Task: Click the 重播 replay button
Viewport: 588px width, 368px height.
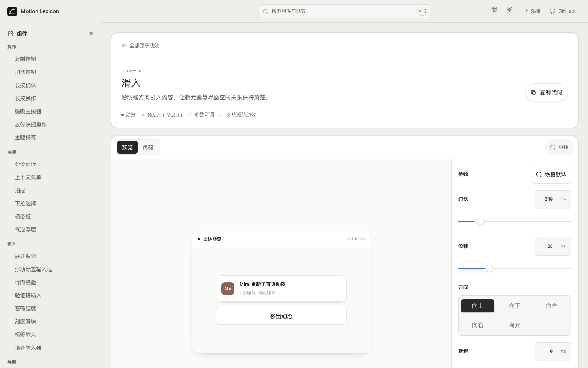Action: point(559,147)
